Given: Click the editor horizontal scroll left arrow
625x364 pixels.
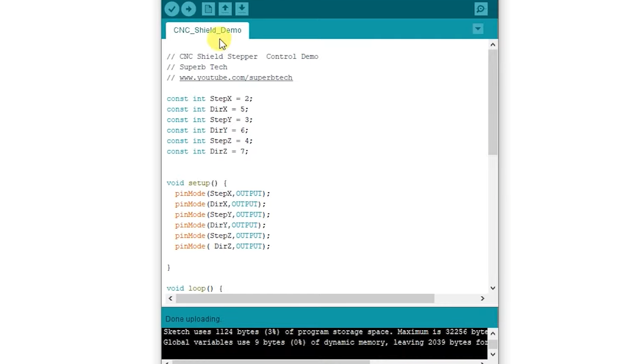Looking at the screenshot, I should click(170, 298).
